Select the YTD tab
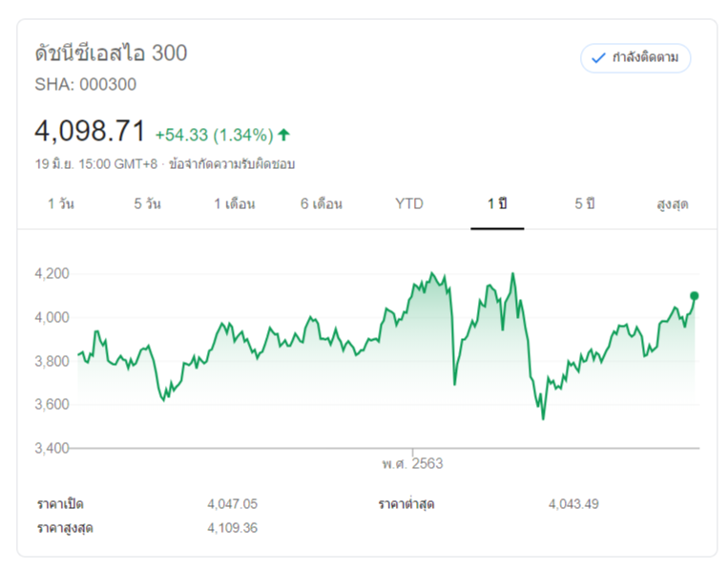The width and height of the screenshot is (728, 572). point(409,204)
